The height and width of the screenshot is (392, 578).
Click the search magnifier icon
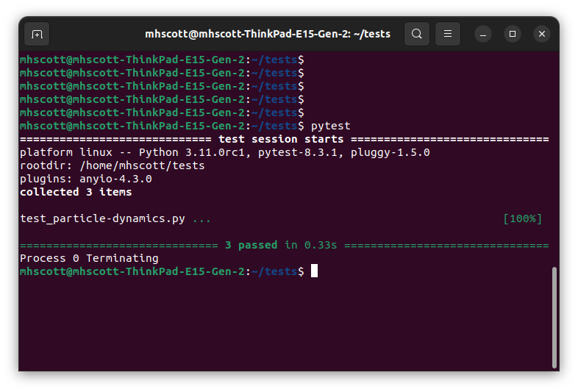point(417,34)
